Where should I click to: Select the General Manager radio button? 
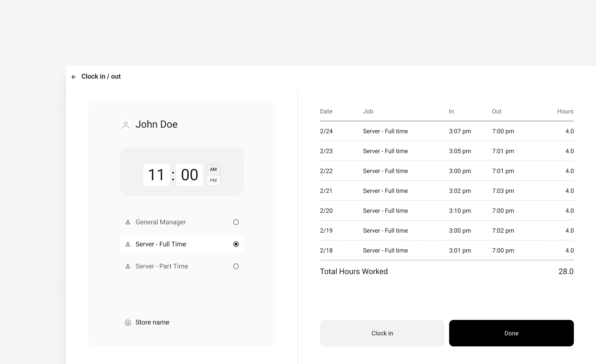coord(236,222)
